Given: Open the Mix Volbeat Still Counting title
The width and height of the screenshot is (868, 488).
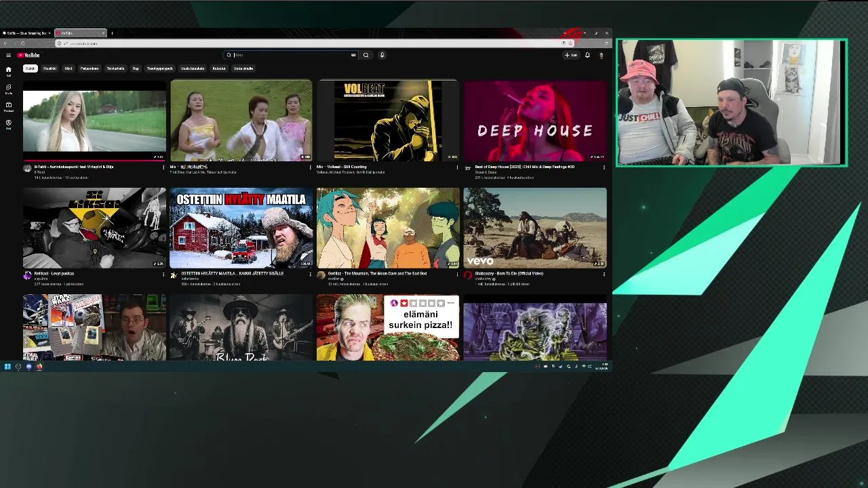Looking at the screenshot, I should (342, 167).
